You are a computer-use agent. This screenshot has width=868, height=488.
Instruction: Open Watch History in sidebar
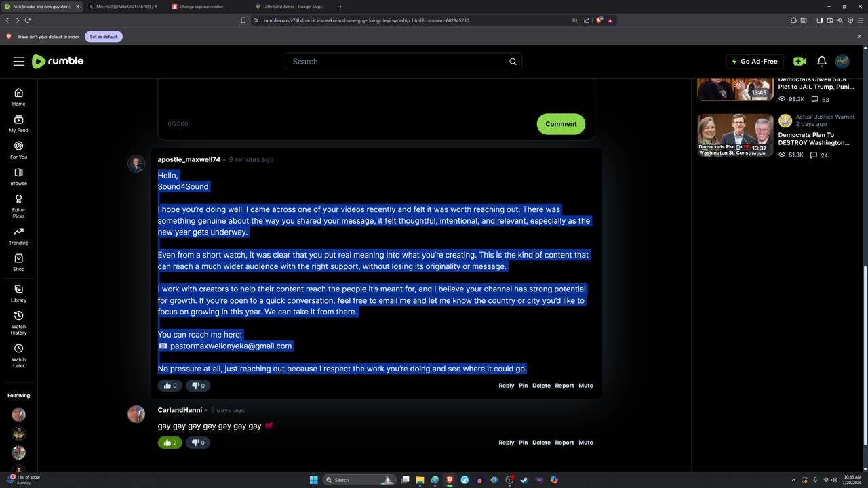tap(18, 323)
